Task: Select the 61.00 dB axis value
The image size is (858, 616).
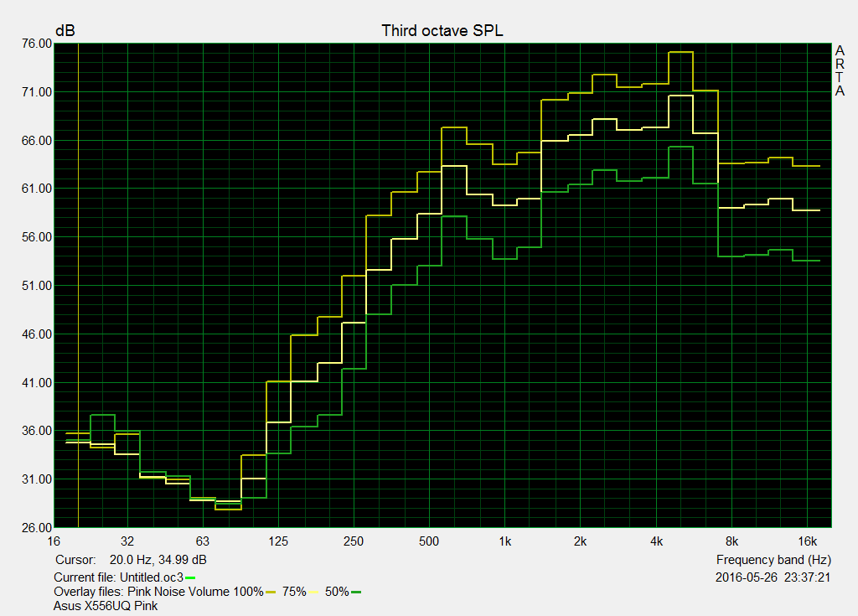Action: point(37,189)
